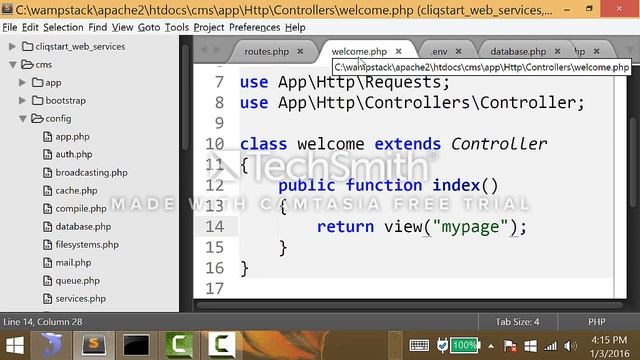Expand the bootstrap folder arrow
Screen dimensions: 640x360
22,100
